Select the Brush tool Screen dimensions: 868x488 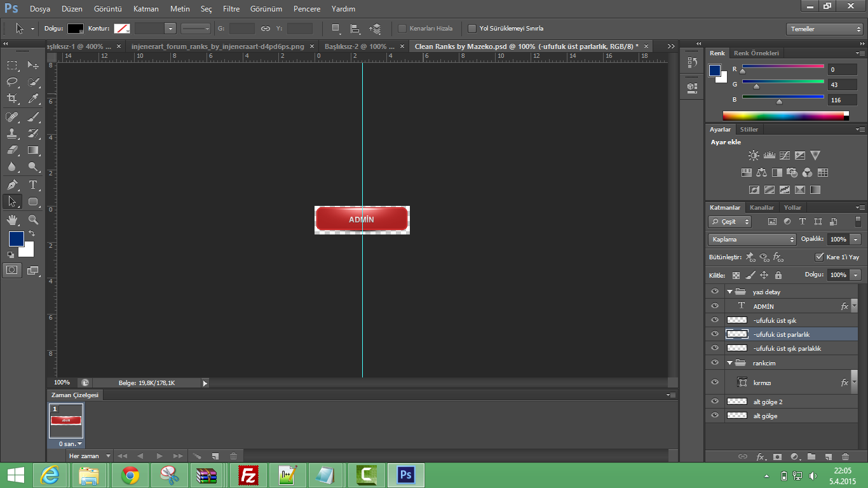(33, 117)
